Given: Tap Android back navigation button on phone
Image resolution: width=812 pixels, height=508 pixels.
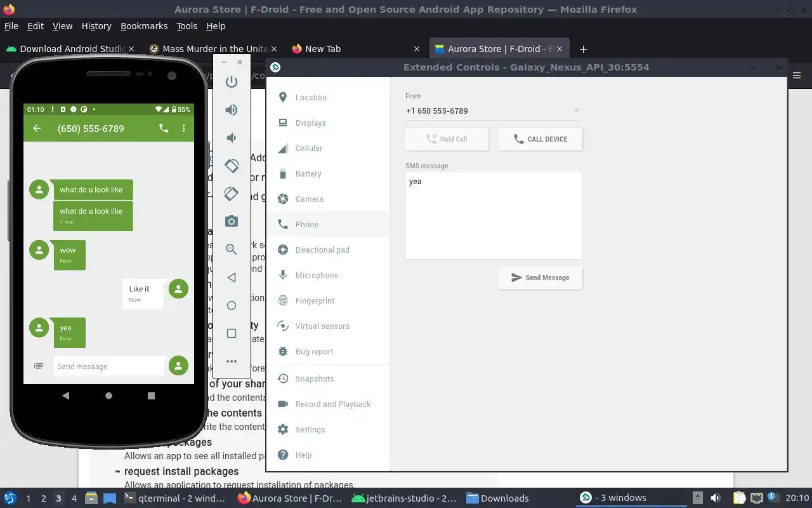Looking at the screenshot, I should pos(66,396).
